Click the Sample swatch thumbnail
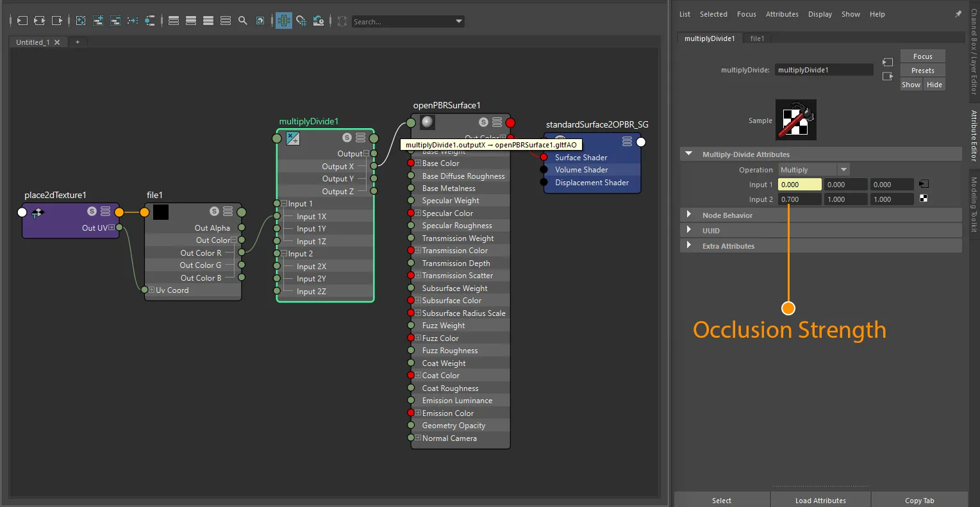 click(x=795, y=120)
